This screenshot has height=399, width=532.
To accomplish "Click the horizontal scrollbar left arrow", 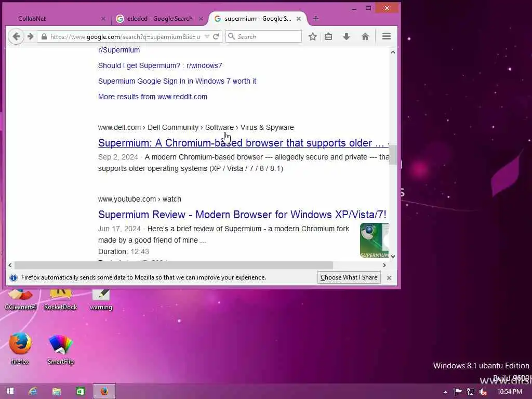I will 10,265.
